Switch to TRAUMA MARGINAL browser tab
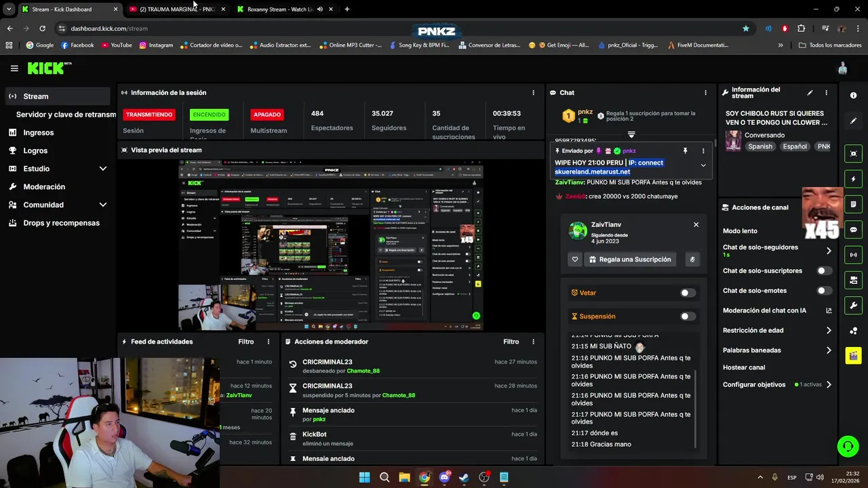Screen dimensions: 868x488 click(x=178, y=9)
